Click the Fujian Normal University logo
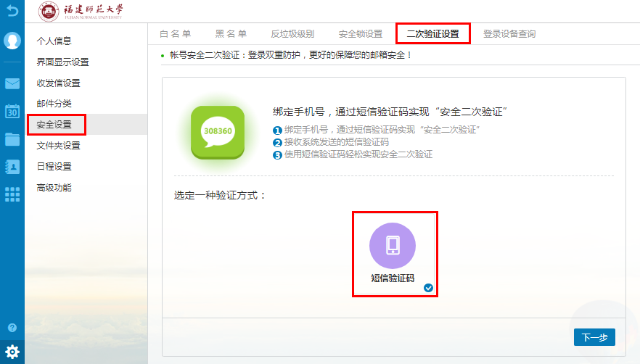Viewport: 640px width, 364px height. tap(81, 11)
